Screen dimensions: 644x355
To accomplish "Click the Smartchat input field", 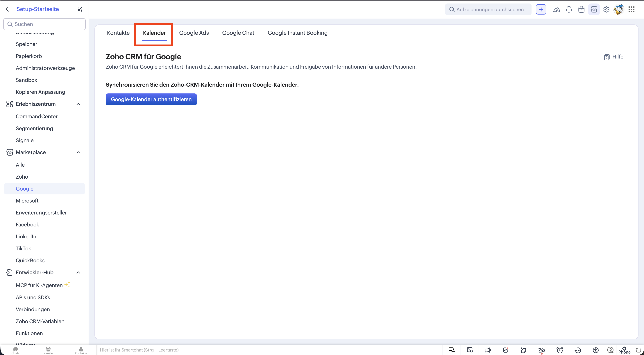I will pyautogui.click(x=269, y=350).
